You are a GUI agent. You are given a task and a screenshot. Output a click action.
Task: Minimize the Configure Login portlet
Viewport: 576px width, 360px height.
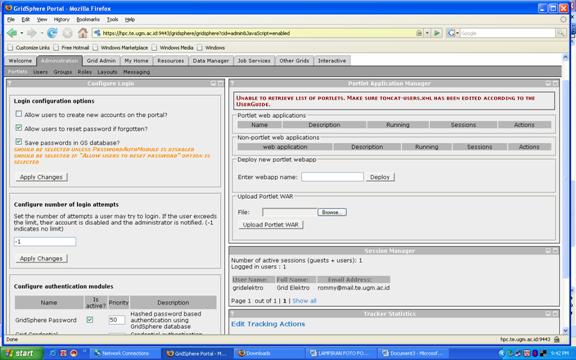point(213,84)
